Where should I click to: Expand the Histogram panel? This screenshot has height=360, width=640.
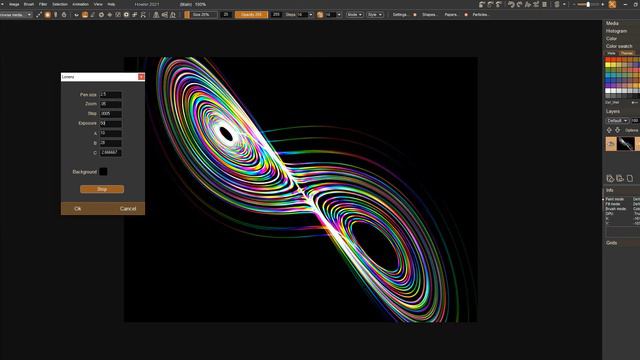point(616,31)
